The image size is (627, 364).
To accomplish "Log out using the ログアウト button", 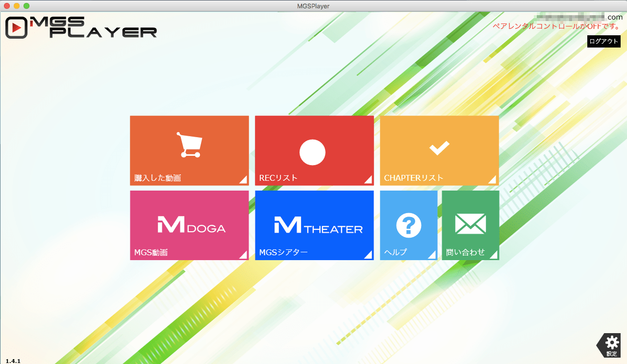I will (604, 41).
